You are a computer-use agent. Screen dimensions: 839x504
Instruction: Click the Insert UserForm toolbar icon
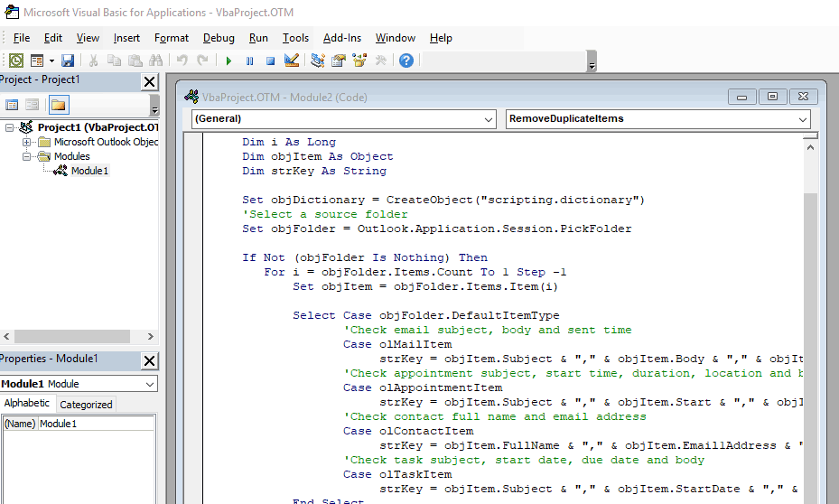[x=37, y=61]
